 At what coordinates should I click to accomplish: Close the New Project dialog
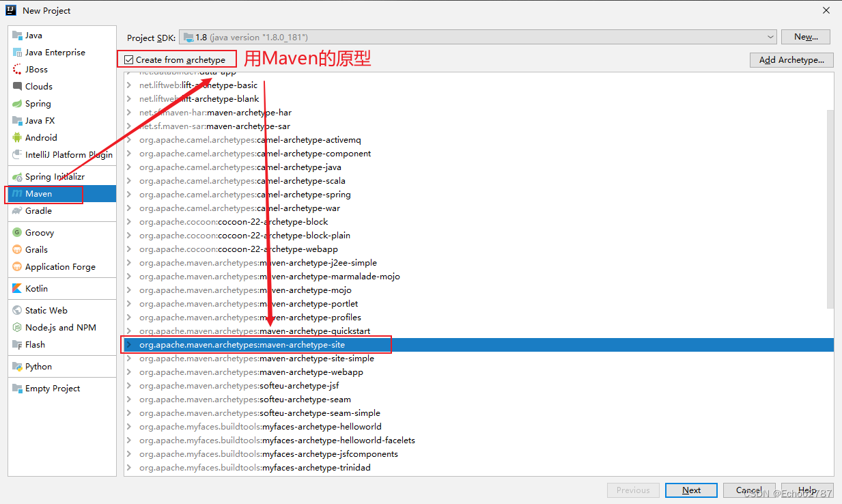click(x=826, y=10)
